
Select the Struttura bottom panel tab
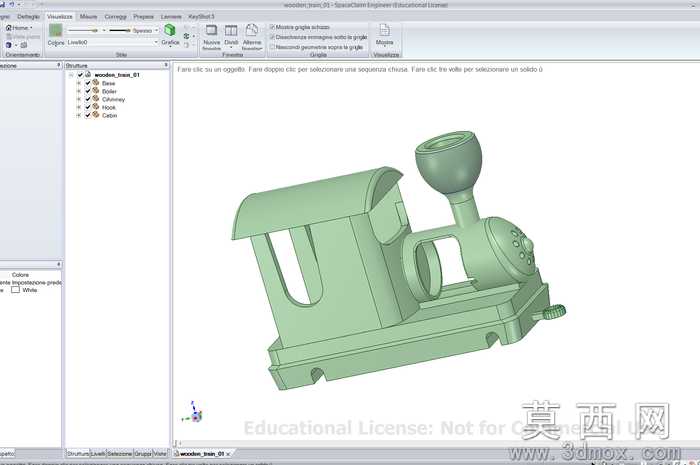click(78, 453)
